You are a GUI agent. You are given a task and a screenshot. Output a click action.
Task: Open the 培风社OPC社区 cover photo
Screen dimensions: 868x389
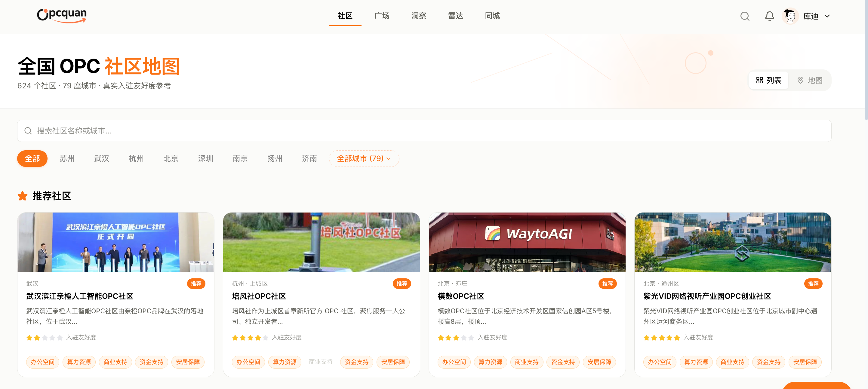[x=322, y=242]
